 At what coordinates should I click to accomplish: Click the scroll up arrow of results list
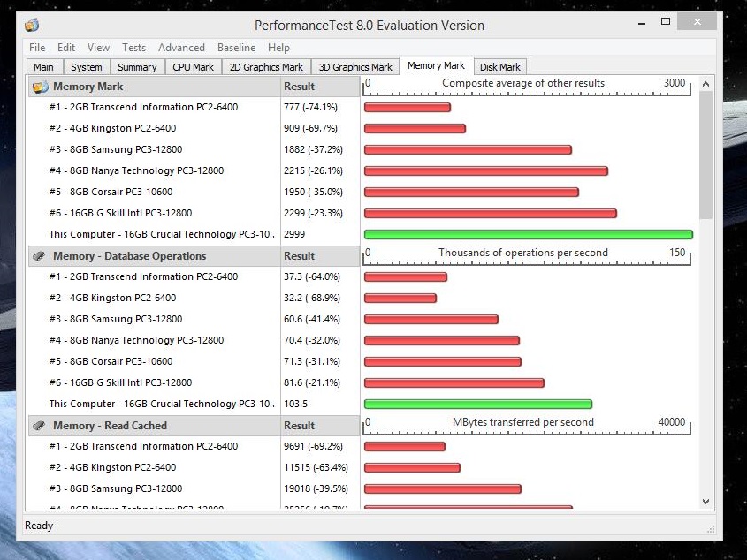click(705, 84)
